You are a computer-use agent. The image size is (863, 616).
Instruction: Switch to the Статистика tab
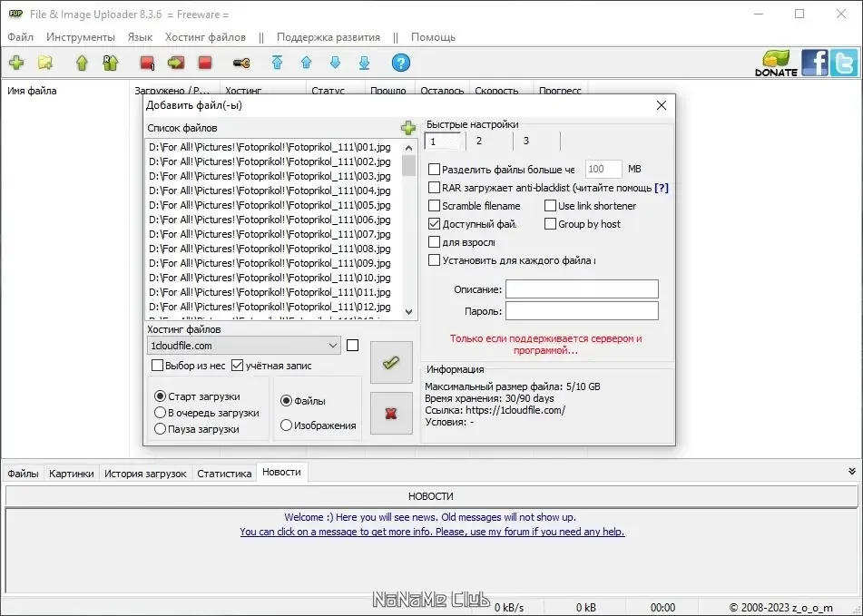tap(224, 473)
